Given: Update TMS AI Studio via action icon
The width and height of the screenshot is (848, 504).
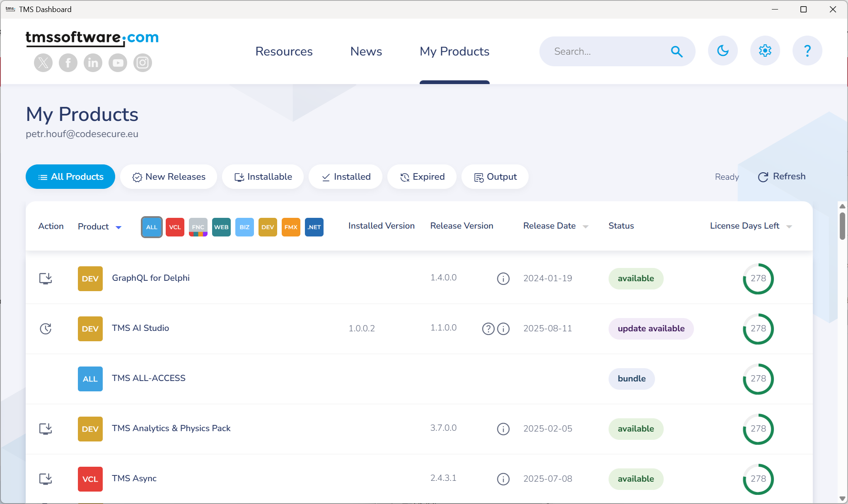Looking at the screenshot, I should click(x=46, y=328).
